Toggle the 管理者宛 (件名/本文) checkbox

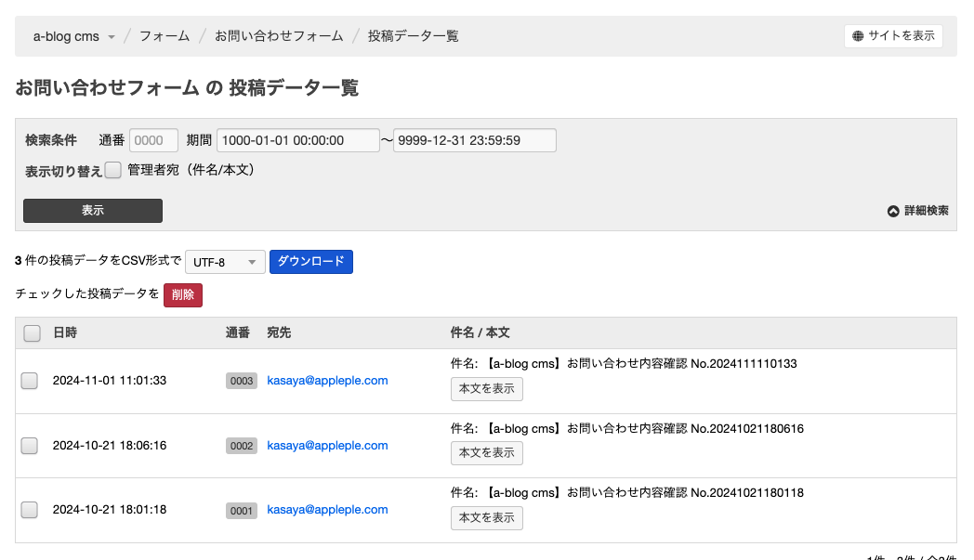coord(113,170)
